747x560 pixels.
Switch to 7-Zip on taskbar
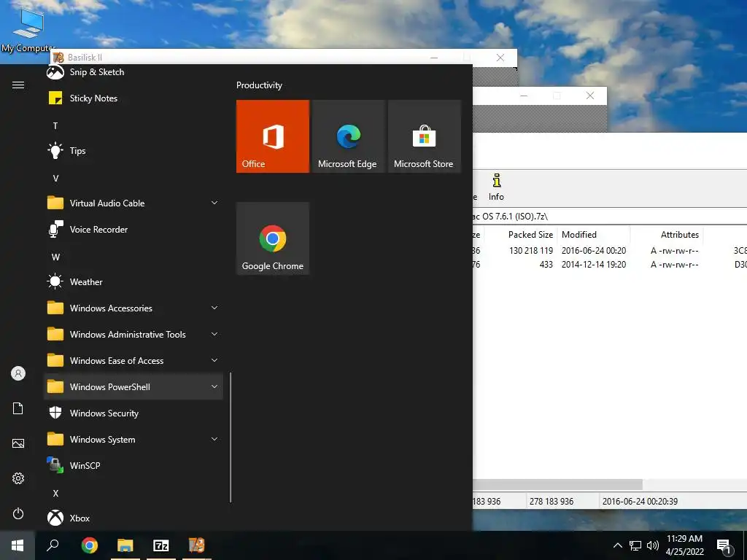[161, 545]
